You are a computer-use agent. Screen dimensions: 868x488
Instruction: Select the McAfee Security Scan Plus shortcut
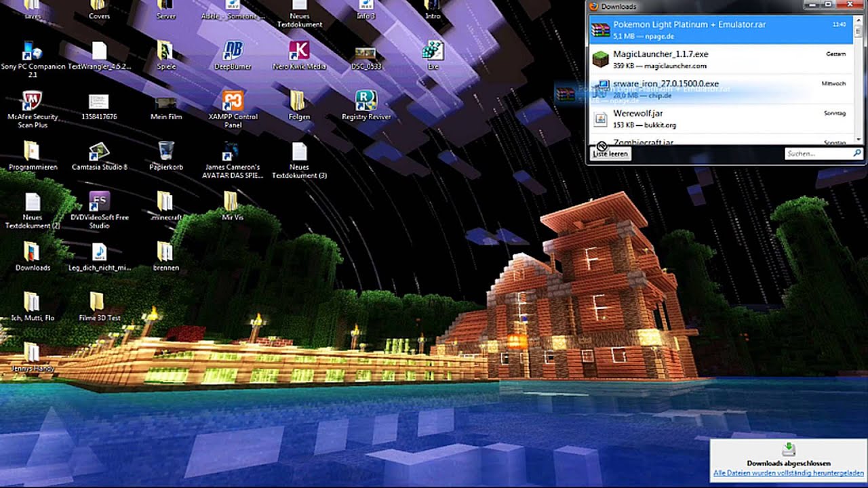pyautogui.click(x=32, y=110)
